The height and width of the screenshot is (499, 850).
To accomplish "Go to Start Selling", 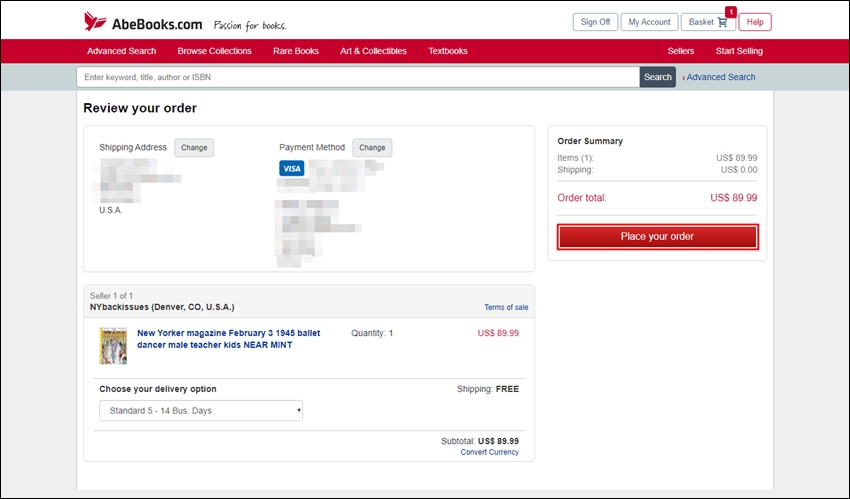I will (x=739, y=51).
